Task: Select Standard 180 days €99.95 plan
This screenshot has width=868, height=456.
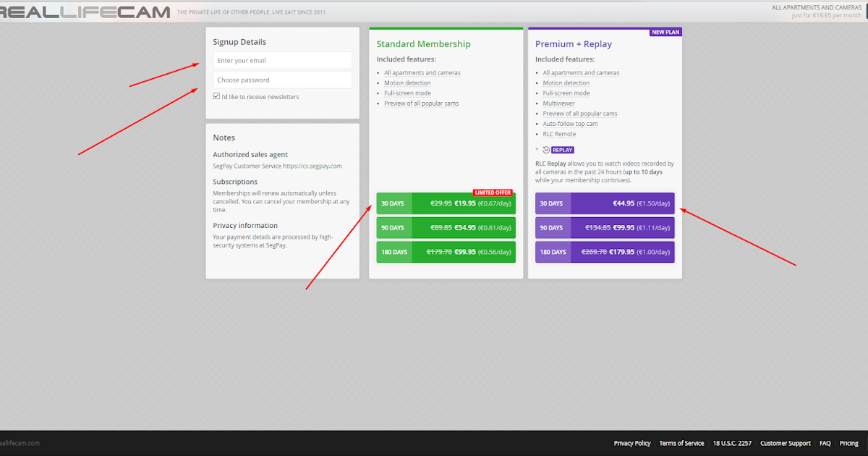Action: 446,252
